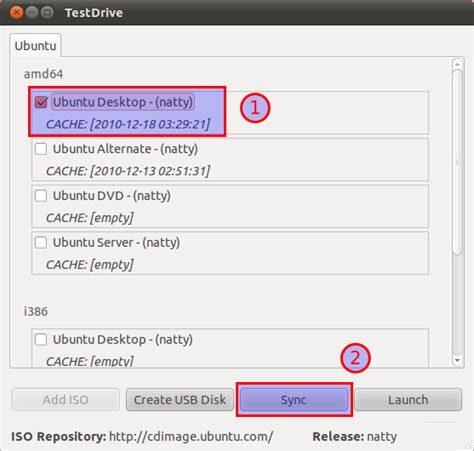Viewport: 474px width, 451px height.
Task: Switch to the Ubuntu tab
Action: pos(35,46)
